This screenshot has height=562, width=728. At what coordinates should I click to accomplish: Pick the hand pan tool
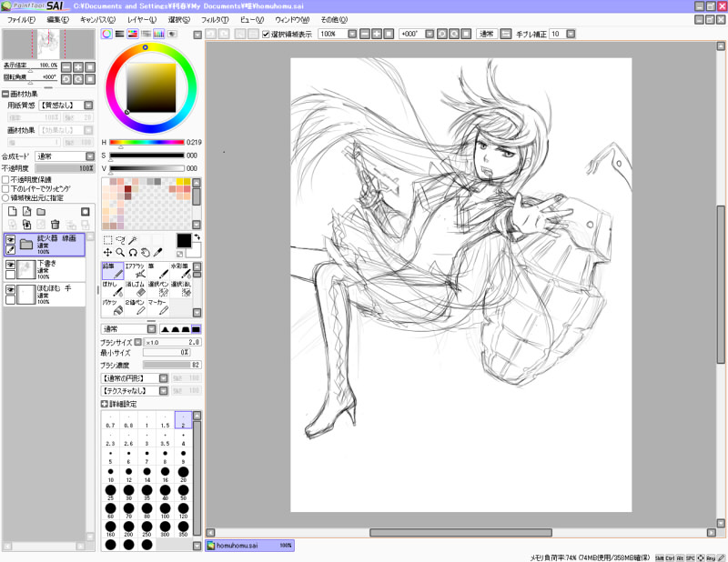pyautogui.click(x=146, y=253)
